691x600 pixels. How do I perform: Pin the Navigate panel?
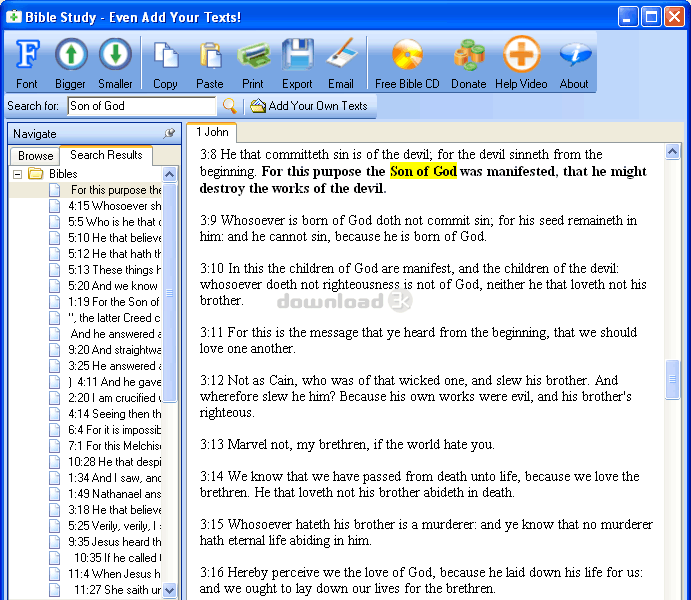click(169, 133)
